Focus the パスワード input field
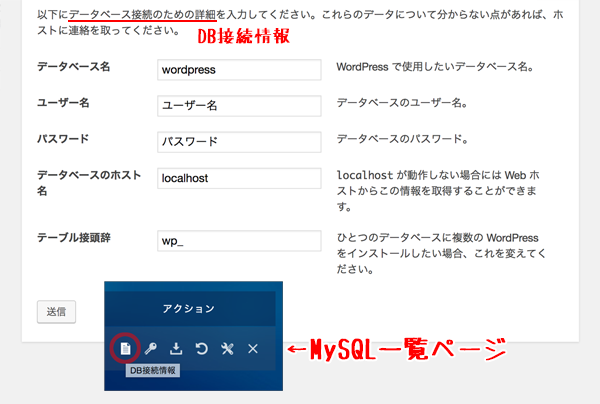Viewport: 600px width, 404px height. (239, 142)
